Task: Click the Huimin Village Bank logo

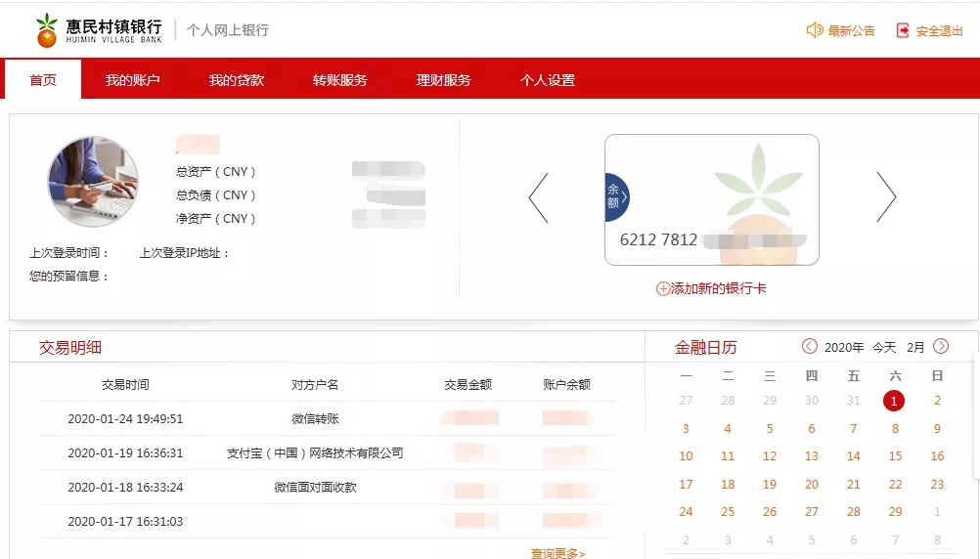Action: 98,30
